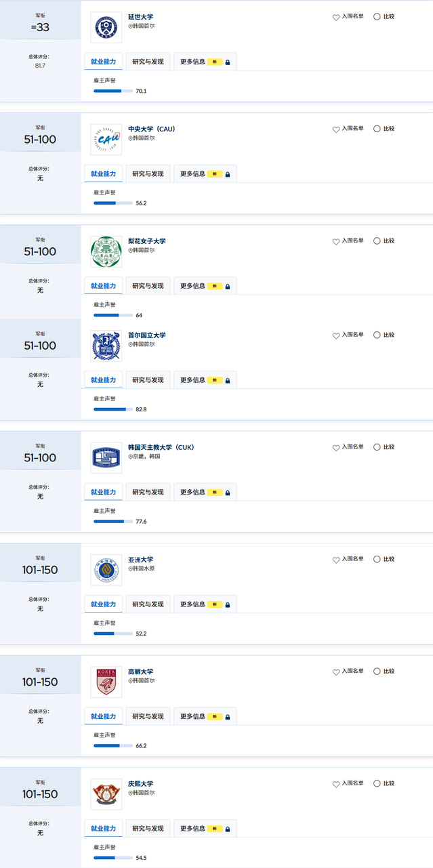The image size is (433, 868).
Task: Open the 亚洲大学 name link
Action: coord(141,560)
